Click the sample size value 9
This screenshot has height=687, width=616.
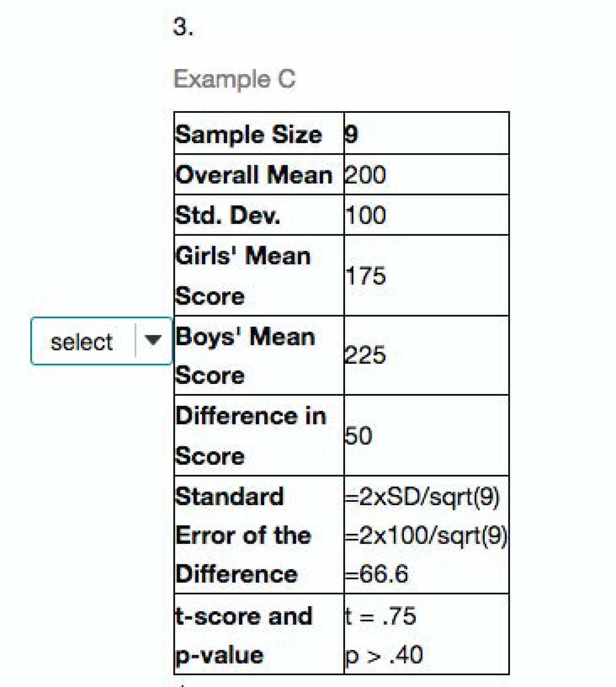point(351,134)
